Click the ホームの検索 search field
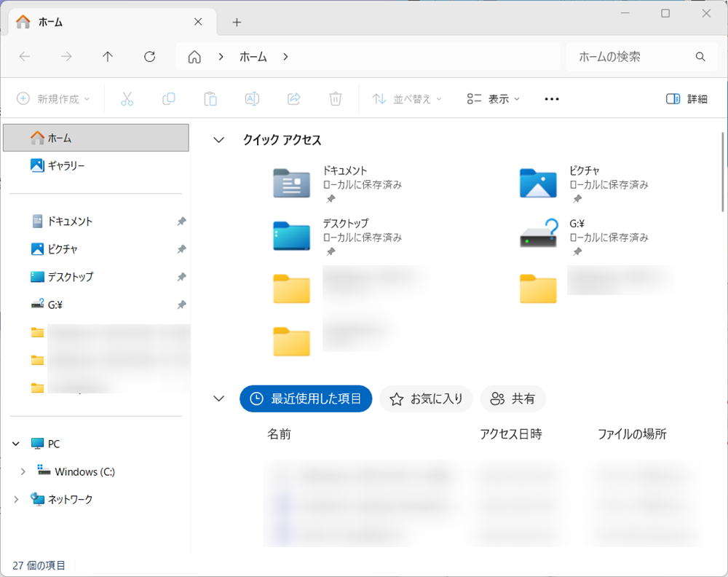 click(633, 56)
